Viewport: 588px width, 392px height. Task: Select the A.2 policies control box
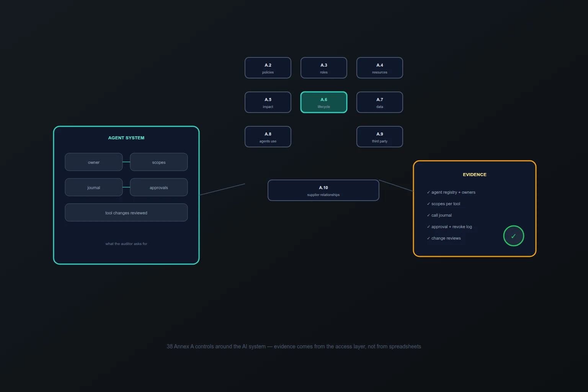268,68
